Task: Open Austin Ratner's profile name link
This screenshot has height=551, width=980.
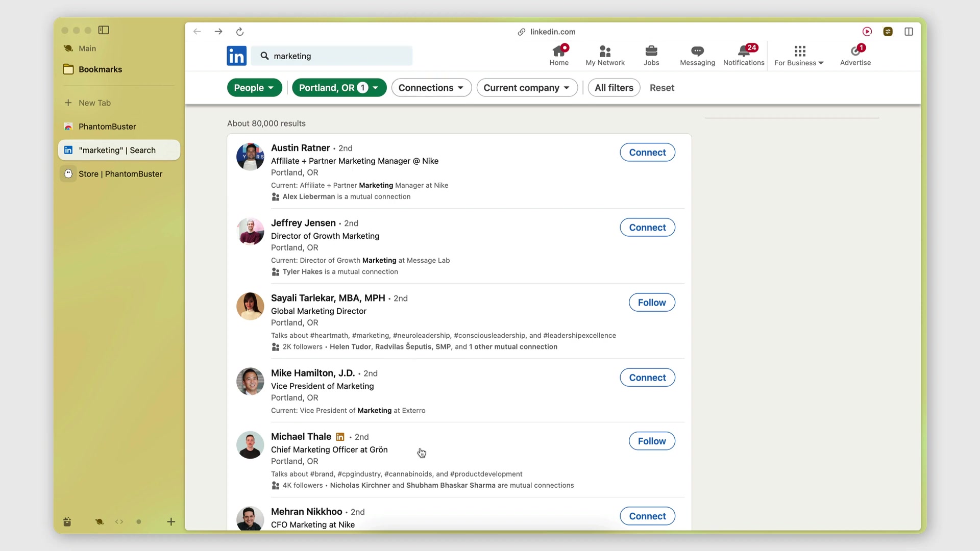Action: click(300, 148)
